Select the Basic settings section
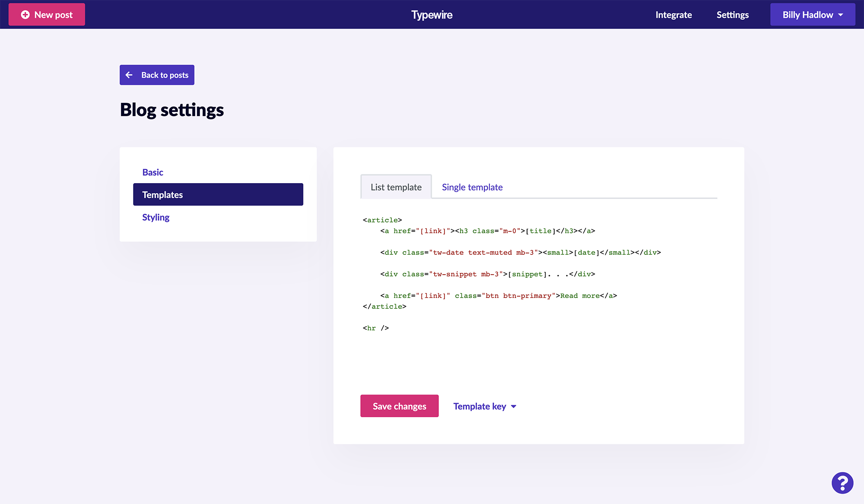This screenshot has width=864, height=504. pyautogui.click(x=218, y=172)
